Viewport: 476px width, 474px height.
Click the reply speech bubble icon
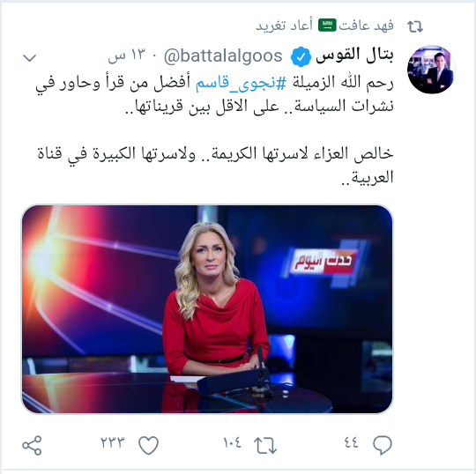[383, 445]
